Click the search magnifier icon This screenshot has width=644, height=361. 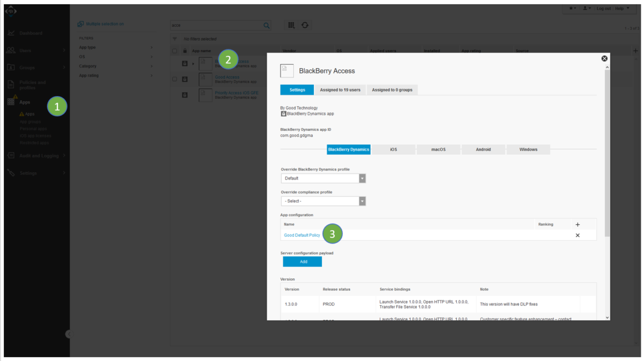[266, 25]
